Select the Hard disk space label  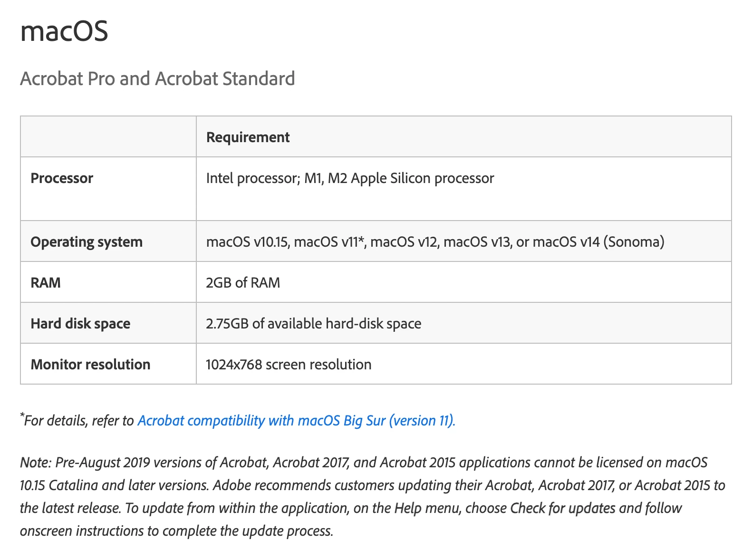pos(80,324)
